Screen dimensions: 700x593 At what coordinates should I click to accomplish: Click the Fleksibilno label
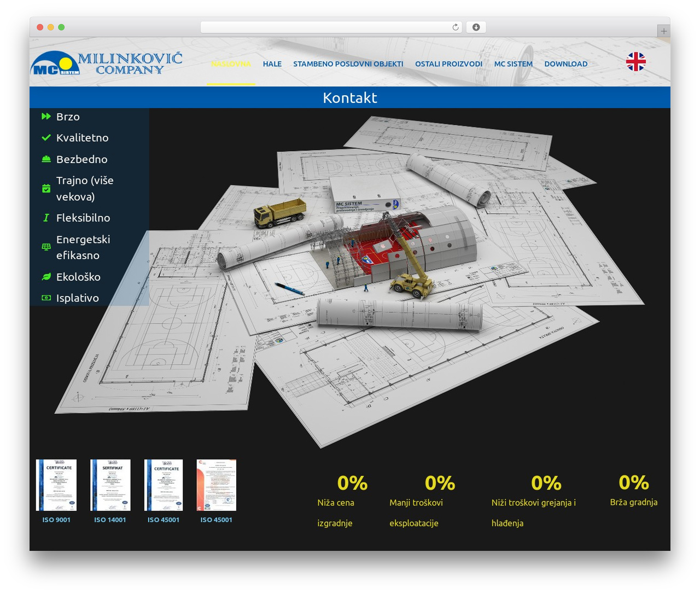(x=83, y=218)
